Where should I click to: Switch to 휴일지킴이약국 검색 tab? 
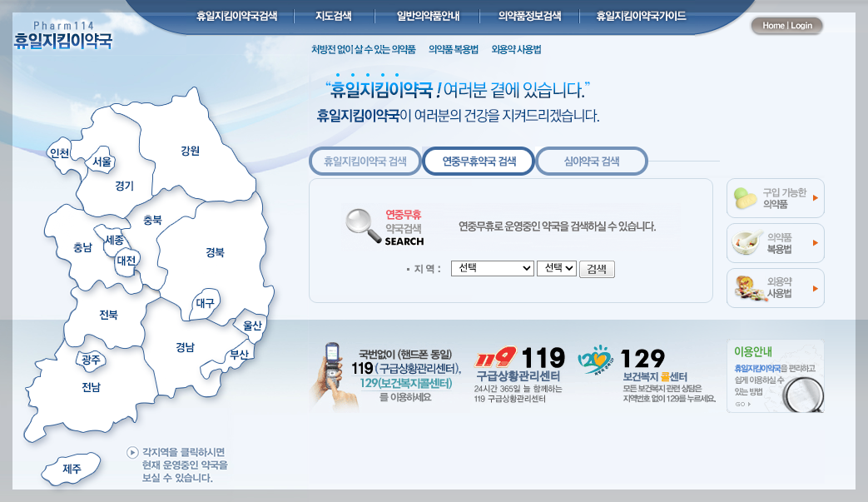pos(365,161)
